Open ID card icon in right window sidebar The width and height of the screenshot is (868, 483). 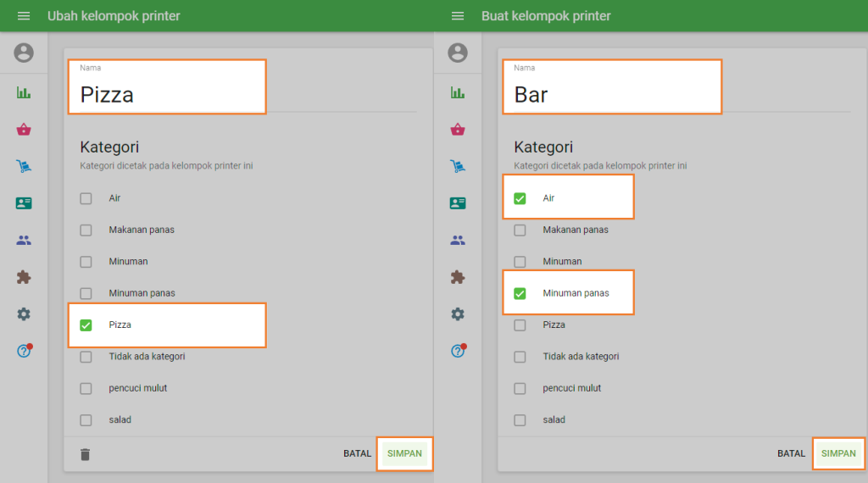click(458, 203)
